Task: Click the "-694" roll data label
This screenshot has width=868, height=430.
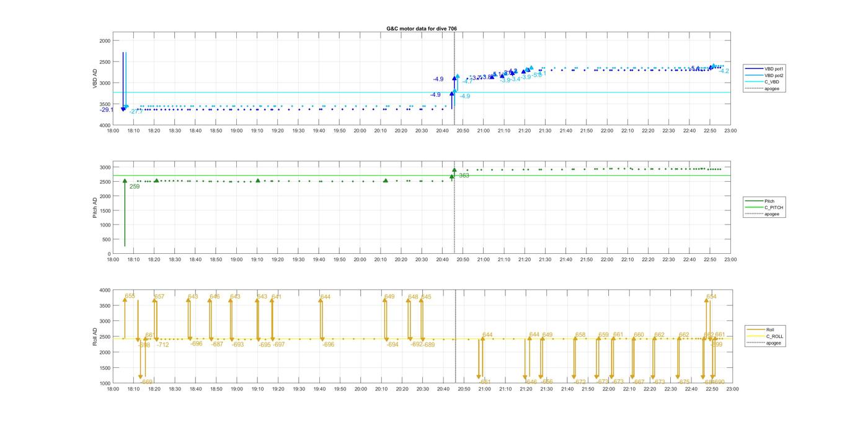Action: [x=392, y=344]
